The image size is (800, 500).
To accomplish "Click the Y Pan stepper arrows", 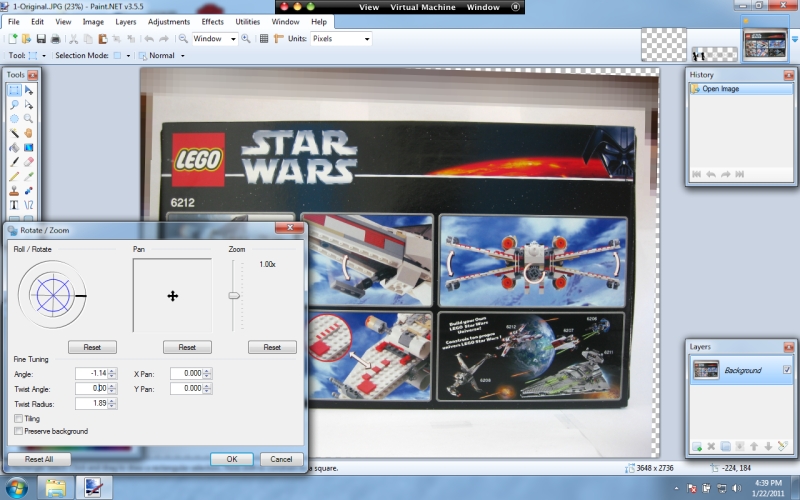I will click(207, 389).
